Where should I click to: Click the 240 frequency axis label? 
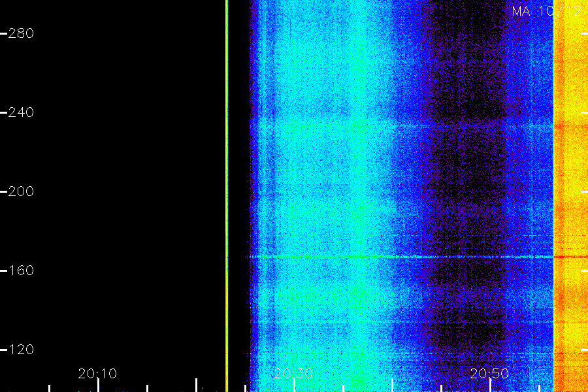[21, 112]
